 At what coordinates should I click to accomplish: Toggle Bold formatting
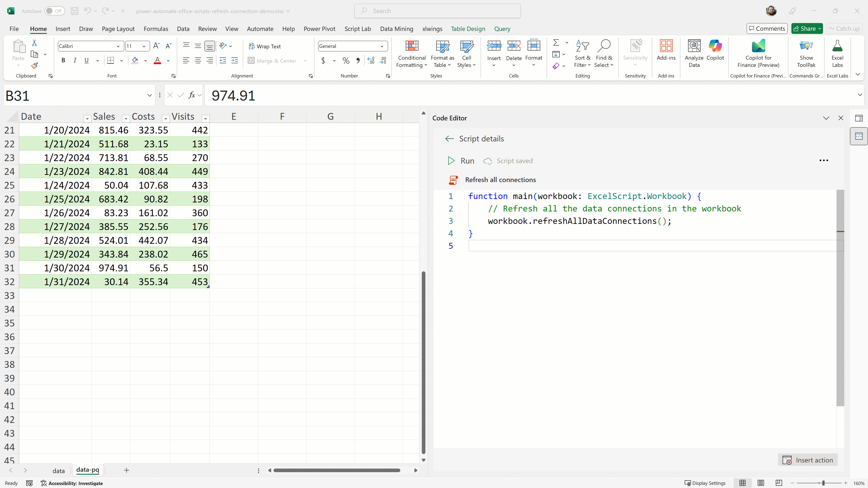[63, 61]
